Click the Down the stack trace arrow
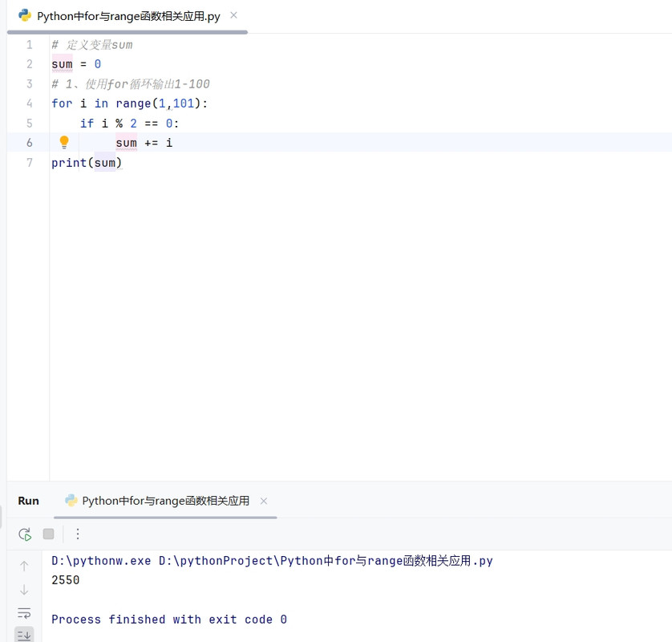Viewport: 672px width, 642px height. 24,590
